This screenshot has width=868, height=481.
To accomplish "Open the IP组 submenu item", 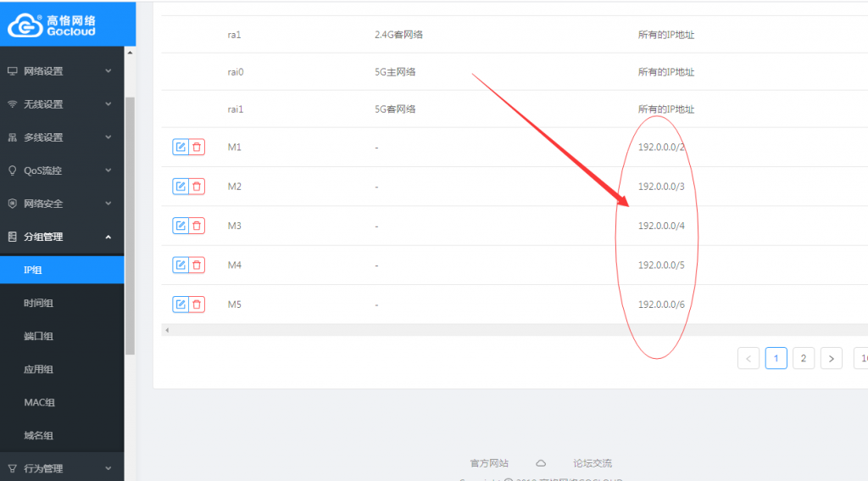I will click(x=62, y=270).
